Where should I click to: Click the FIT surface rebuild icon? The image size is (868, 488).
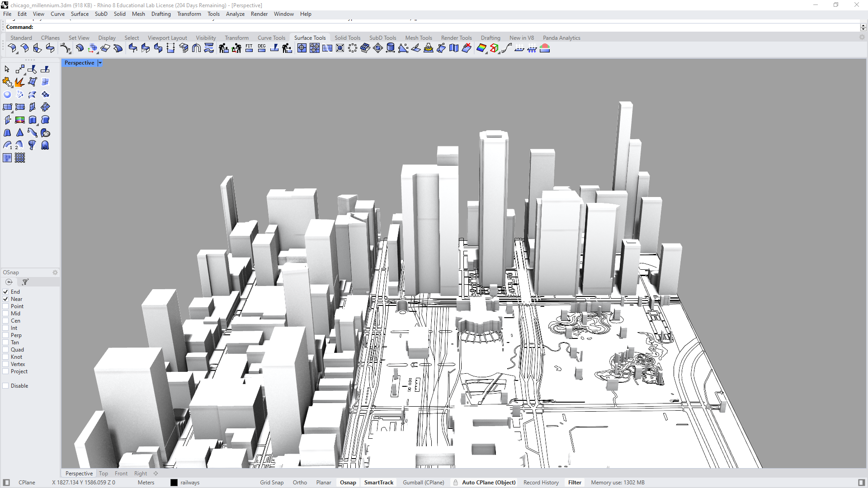point(249,48)
